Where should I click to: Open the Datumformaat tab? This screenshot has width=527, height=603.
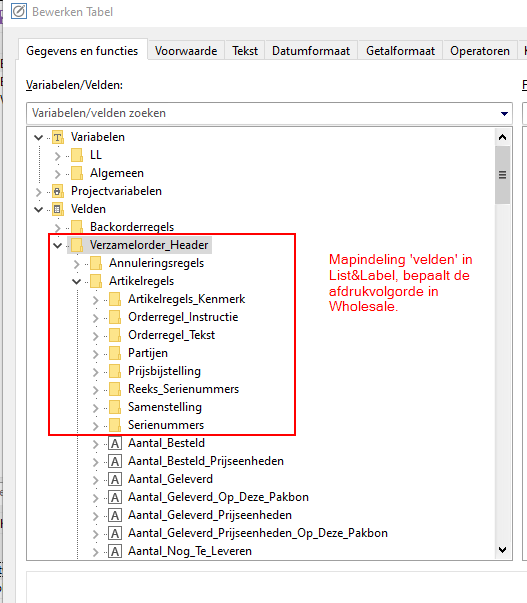(311, 51)
